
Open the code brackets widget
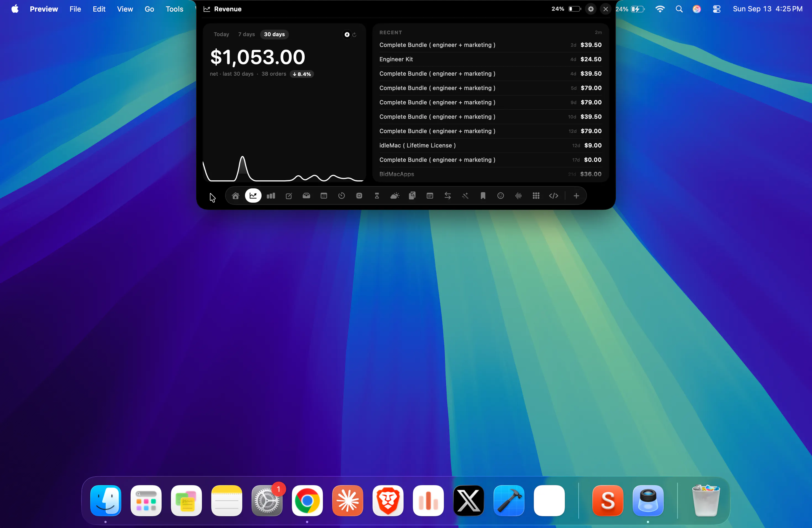pyautogui.click(x=554, y=196)
